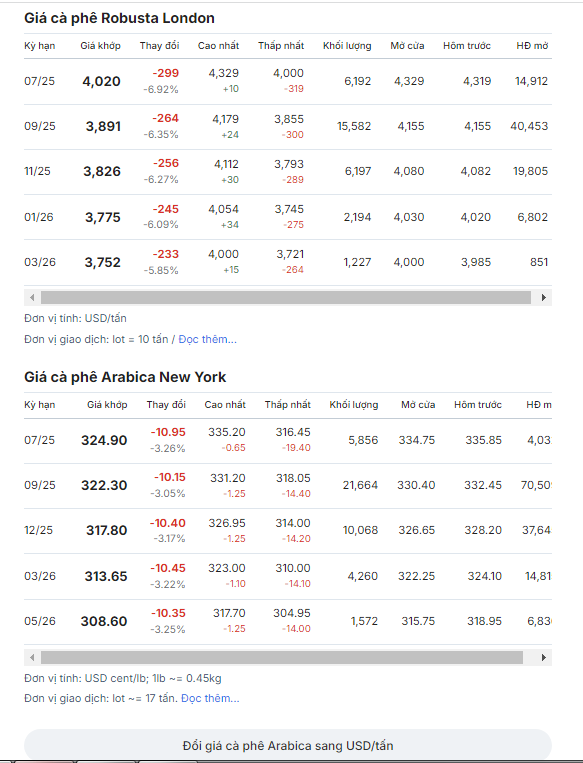The width and height of the screenshot is (583, 763).
Task: Click the Robusta "Khối lượng" column header
Action: point(347,46)
